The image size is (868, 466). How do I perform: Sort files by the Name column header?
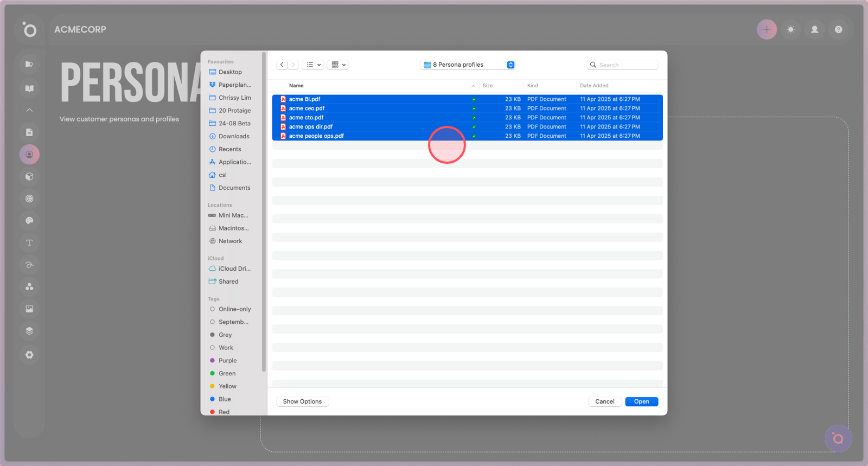click(296, 86)
